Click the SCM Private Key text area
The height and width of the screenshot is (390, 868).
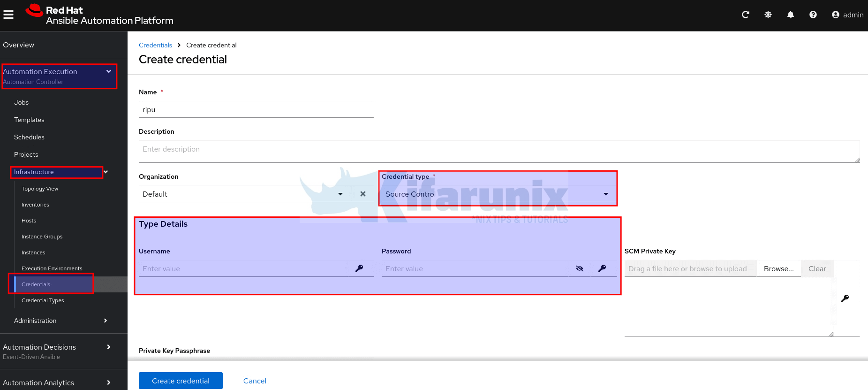click(x=729, y=307)
